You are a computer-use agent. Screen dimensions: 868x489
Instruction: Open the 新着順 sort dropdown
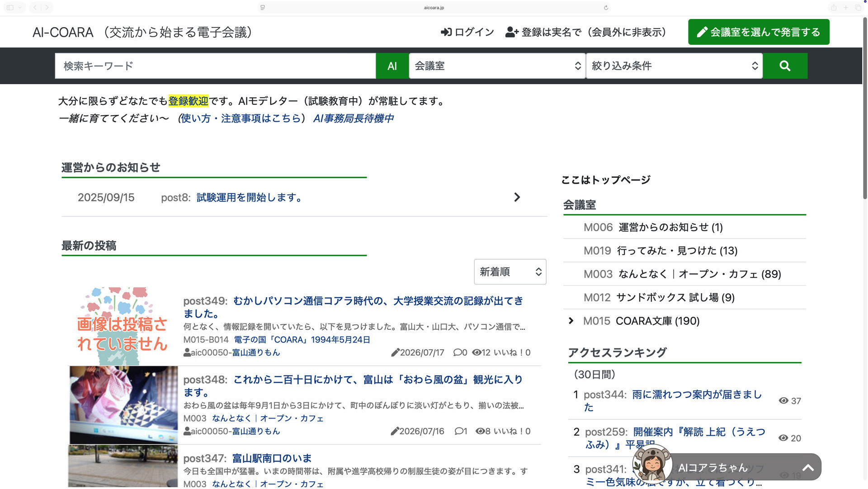510,272
